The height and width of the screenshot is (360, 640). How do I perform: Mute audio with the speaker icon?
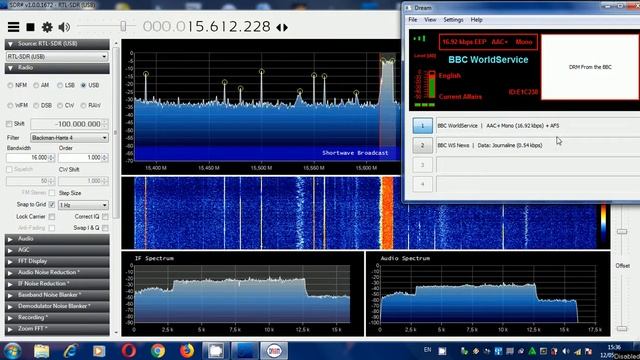click(x=64, y=27)
